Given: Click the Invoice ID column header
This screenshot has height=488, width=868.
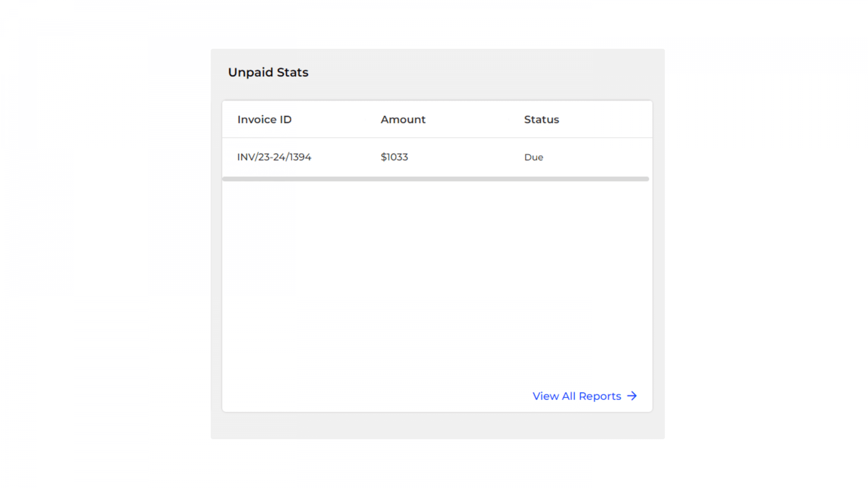Looking at the screenshot, I should [x=265, y=120].
